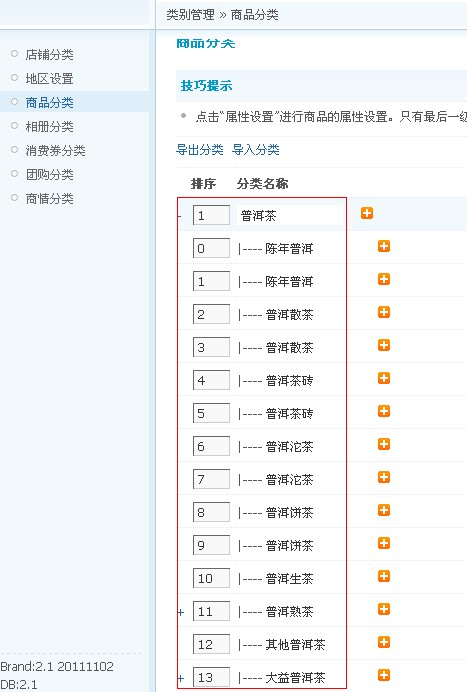Click the sort order field showing 10
467x692 pixels.
[x=211, y=578]
